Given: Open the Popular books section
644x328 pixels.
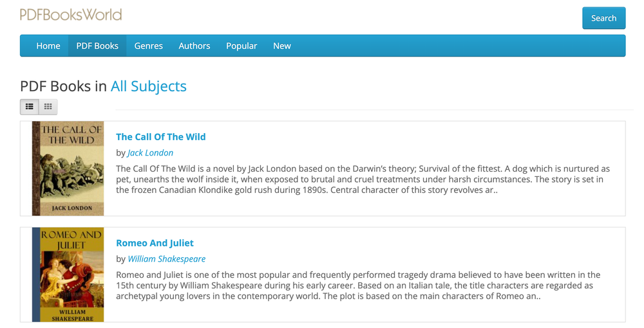Looking at the screenshot, I should pyautogui.click(x=241, y=46).
